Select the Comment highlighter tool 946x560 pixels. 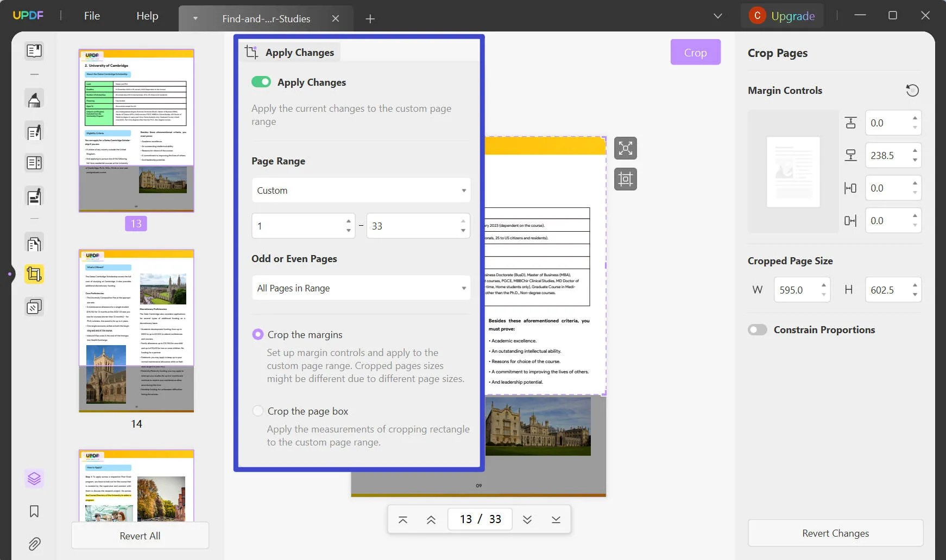pos(34,98)
